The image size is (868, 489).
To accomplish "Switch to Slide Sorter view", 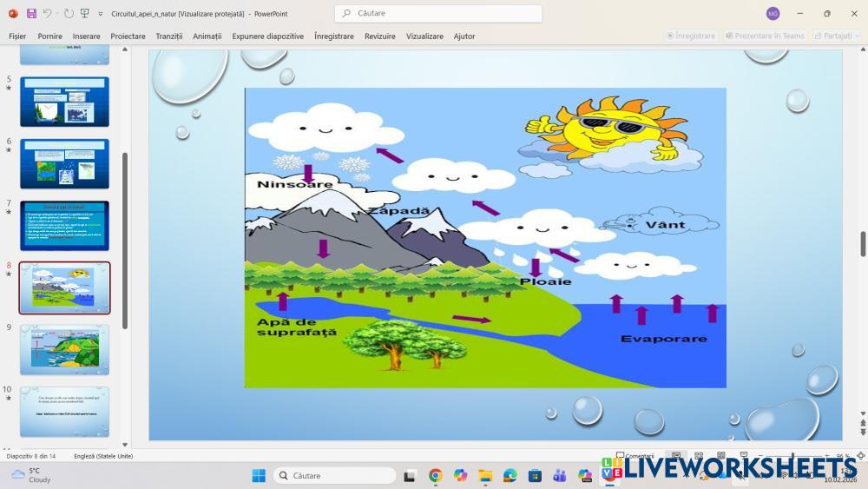I will [699, 456].
